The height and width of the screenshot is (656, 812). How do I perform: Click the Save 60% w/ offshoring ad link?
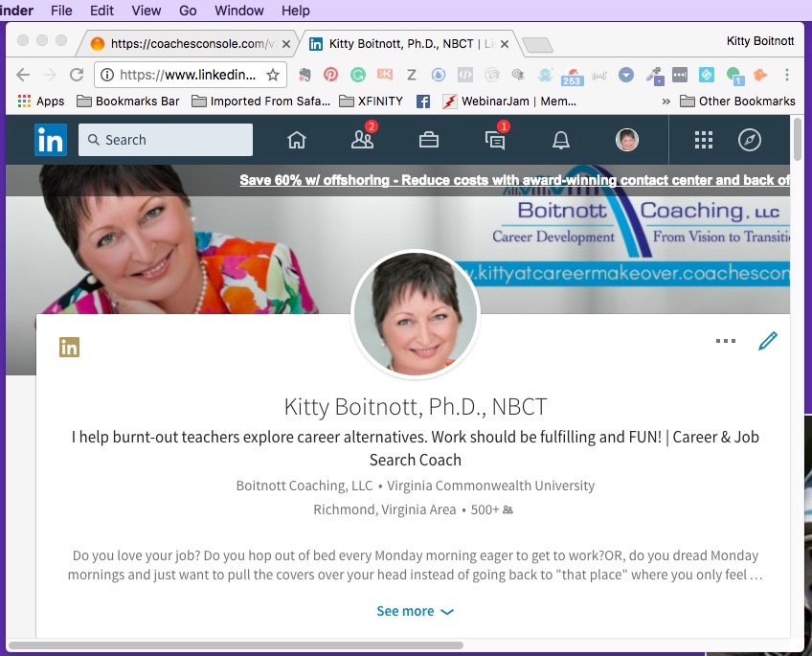(x=515, y=180)
